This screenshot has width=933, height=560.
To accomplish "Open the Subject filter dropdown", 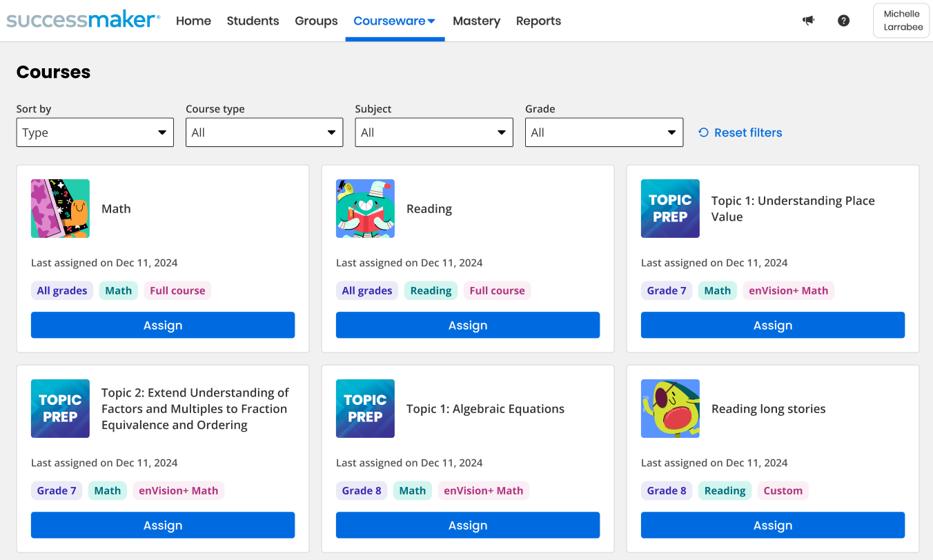I will pyautogui.click(x=434, y=132).
